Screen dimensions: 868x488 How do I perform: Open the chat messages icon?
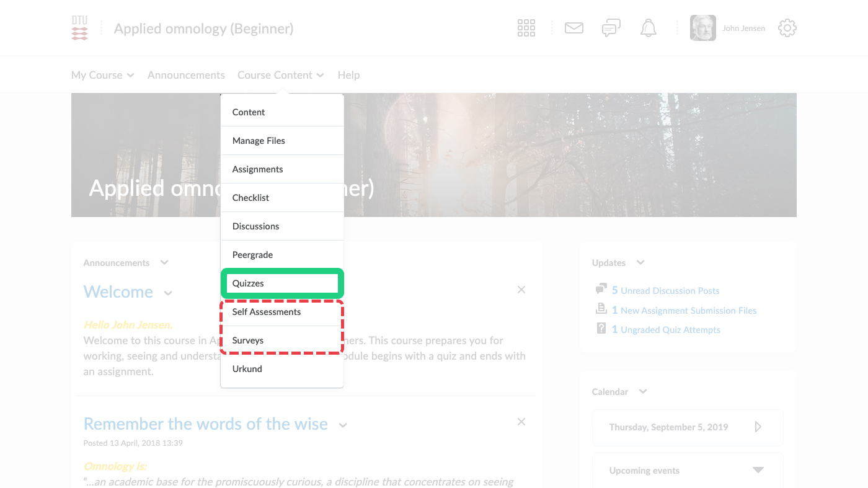tap(611, 28)
